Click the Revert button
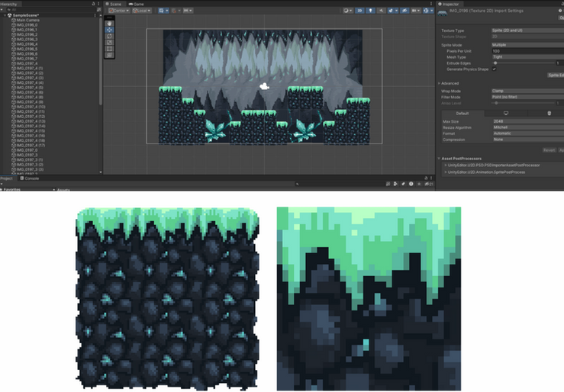Image resolution: width=564 pixels, height=392 pixels. (x=549, y=150)
